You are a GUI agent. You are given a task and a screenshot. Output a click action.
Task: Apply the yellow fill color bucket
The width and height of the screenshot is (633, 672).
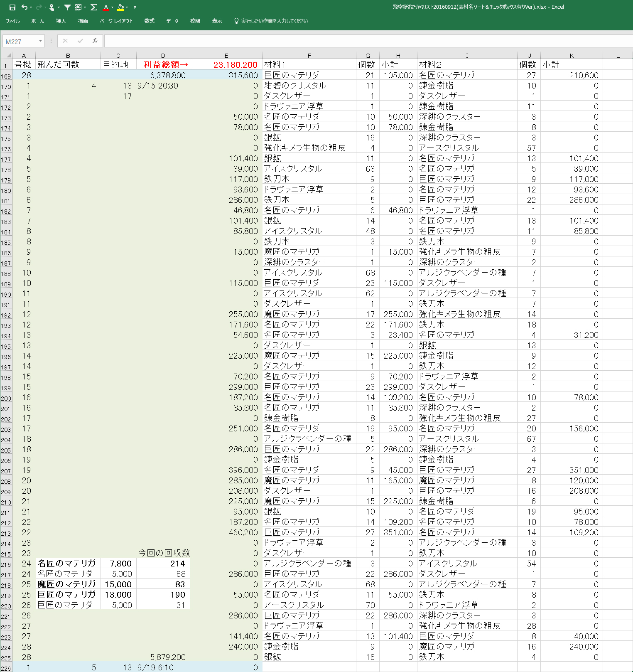[x=120, y=7]
